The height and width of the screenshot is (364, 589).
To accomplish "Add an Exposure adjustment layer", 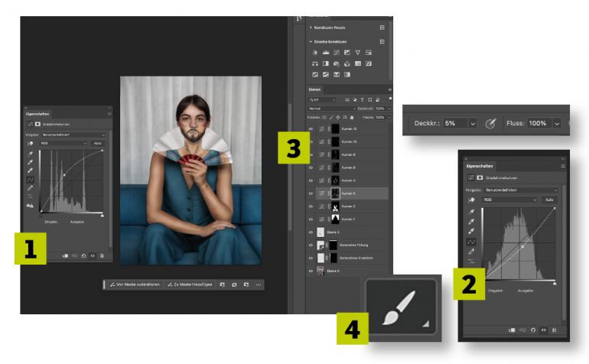I will click(x=347, y=53).
